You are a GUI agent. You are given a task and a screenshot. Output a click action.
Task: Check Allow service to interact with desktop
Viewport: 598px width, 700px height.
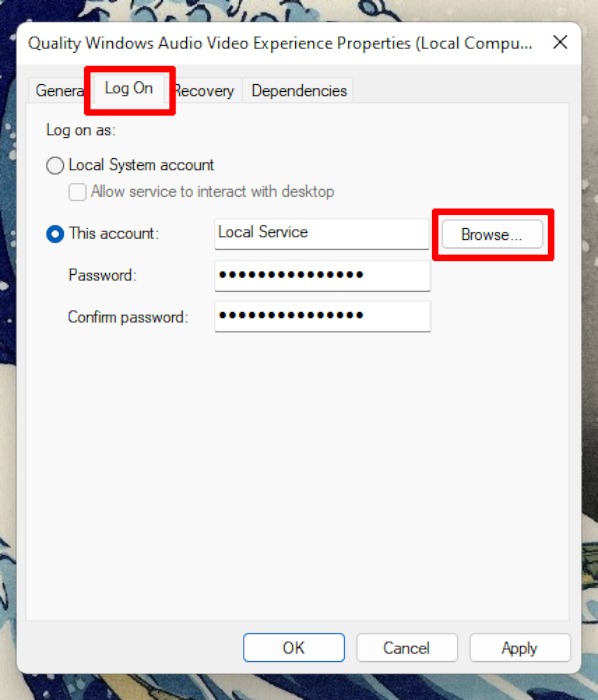pos(77,192)
